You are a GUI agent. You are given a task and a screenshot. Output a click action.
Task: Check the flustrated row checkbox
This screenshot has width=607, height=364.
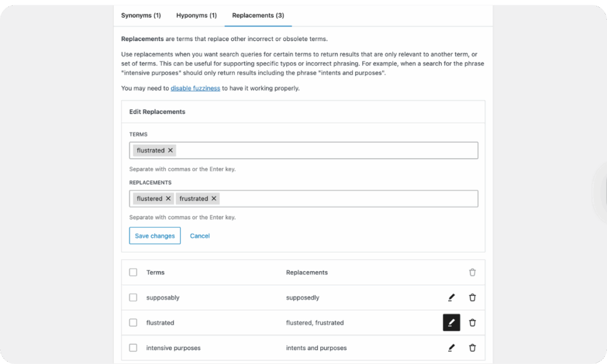133,323
